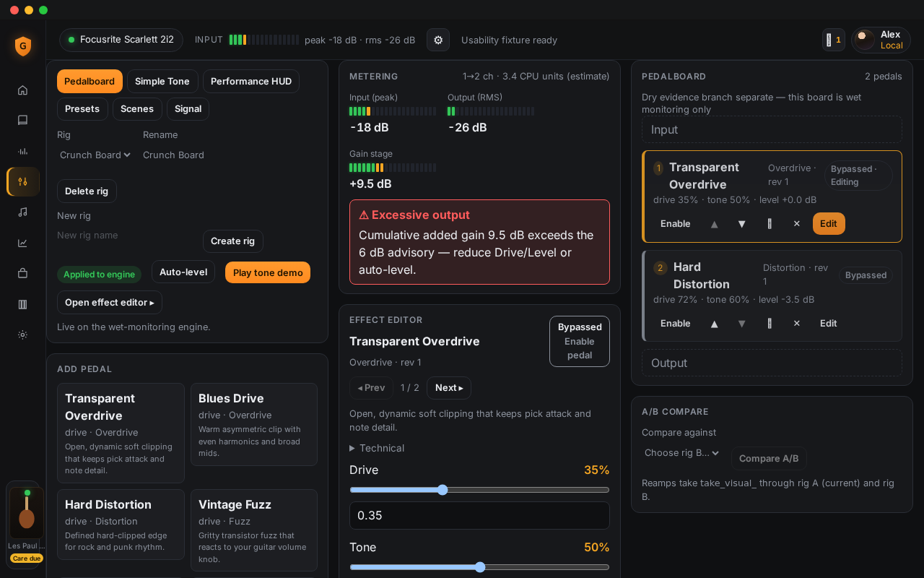
Task: Click the Focusrite Scarlett 2i2 device chip
Action: pos(121,40)
